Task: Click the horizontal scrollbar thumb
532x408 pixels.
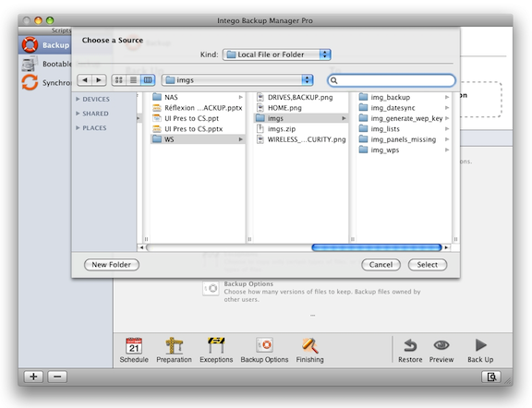Action: [377, 247]
